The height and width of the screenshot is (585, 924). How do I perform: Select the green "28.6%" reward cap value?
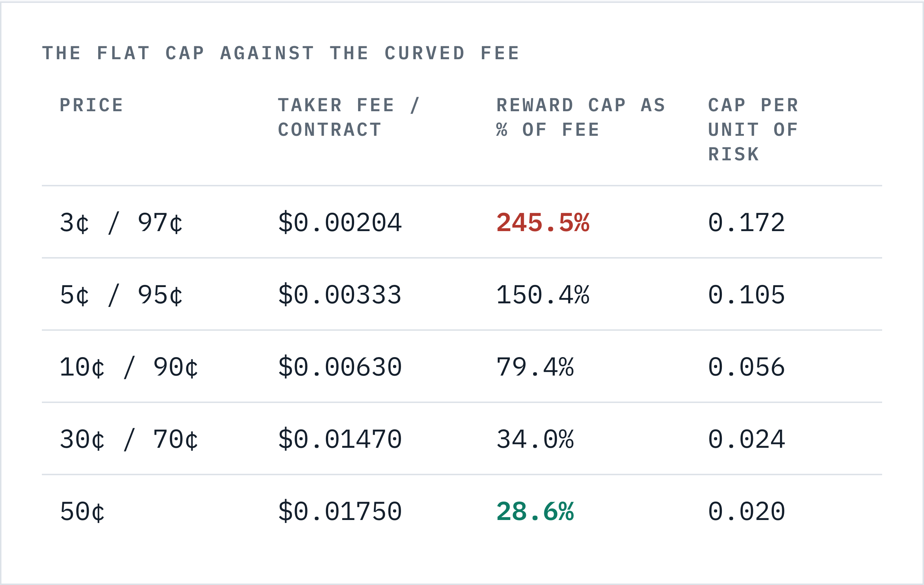(x=535, y=512)
